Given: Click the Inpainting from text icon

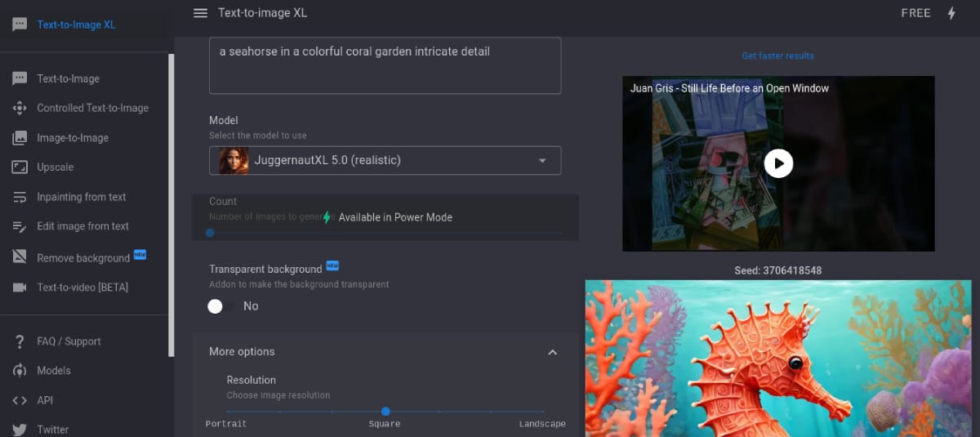Looking at the screenshot, I should pos(20,197).
